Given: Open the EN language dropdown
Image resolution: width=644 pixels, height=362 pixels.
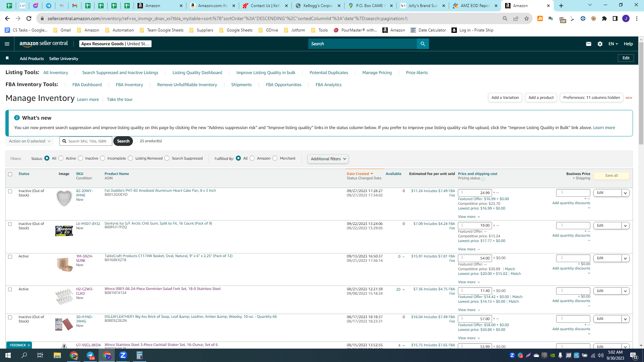Looking at the screenshot, I should tap(613, 44).
